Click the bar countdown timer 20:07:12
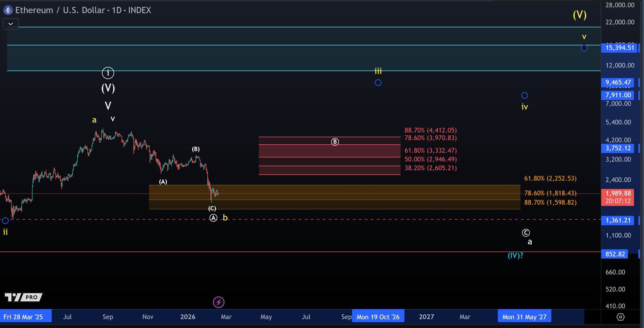 [618, 201]
